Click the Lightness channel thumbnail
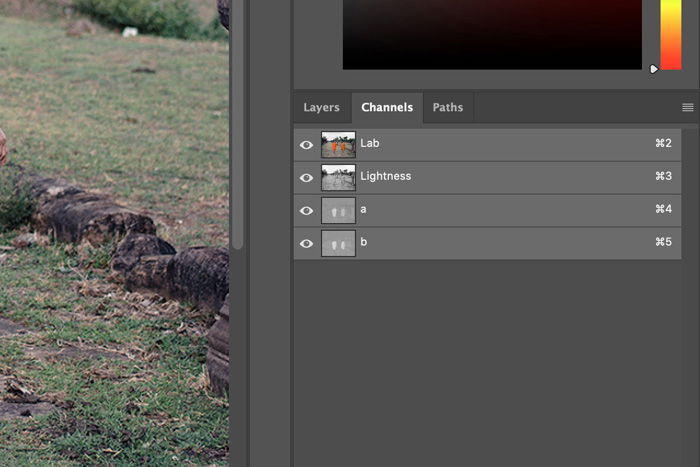The width and height of the screenshot is (700, 467). (x=338, y=178)
